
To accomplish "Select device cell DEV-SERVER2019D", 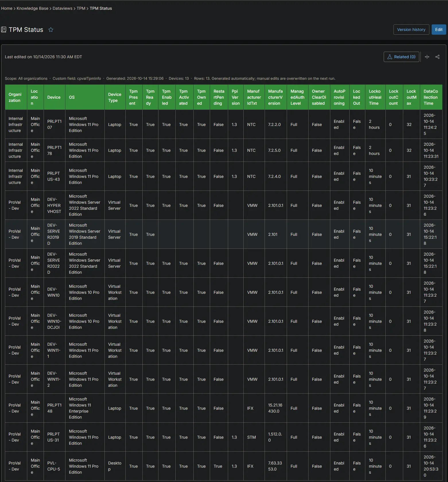I will tap(55, 234).
